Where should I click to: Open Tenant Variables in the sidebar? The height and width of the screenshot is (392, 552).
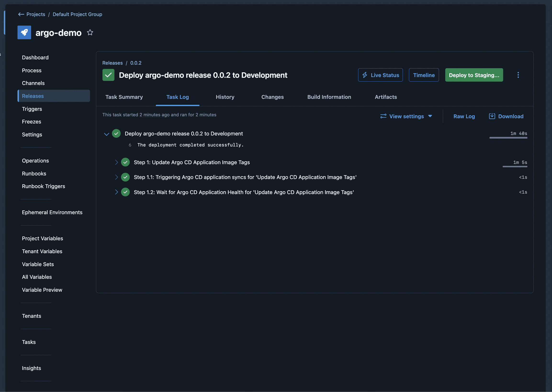(42, 251)
